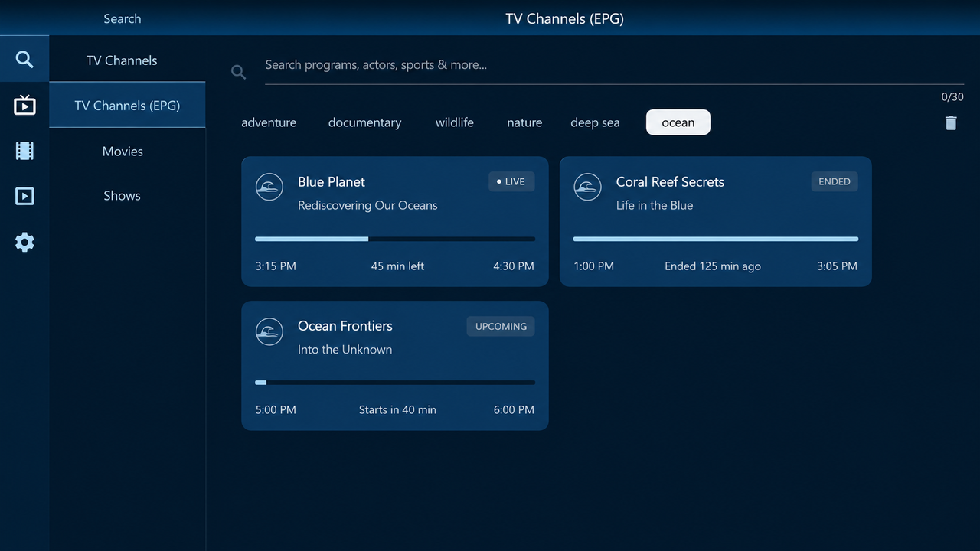Pick the deep sea search tag

pos(595,122)
